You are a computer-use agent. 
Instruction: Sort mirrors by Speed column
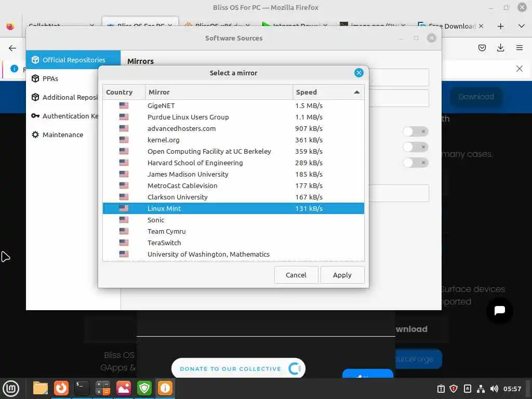coord(328,92)
